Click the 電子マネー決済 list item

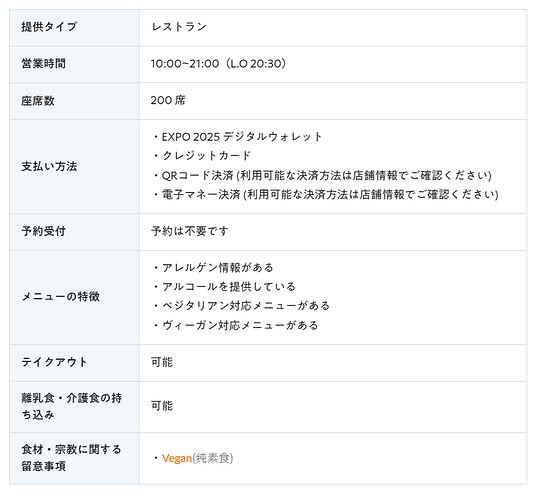point(326,194)
